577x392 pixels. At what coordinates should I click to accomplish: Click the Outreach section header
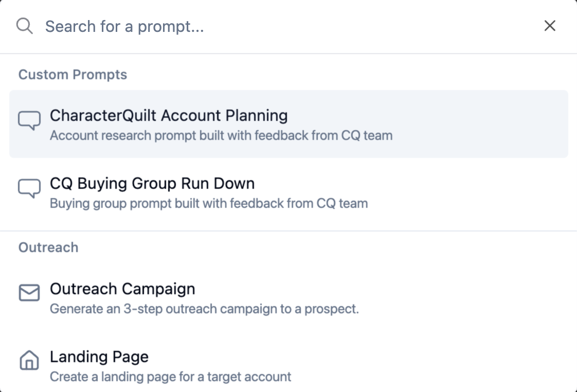pyautogui.click(x=48, y=247)
